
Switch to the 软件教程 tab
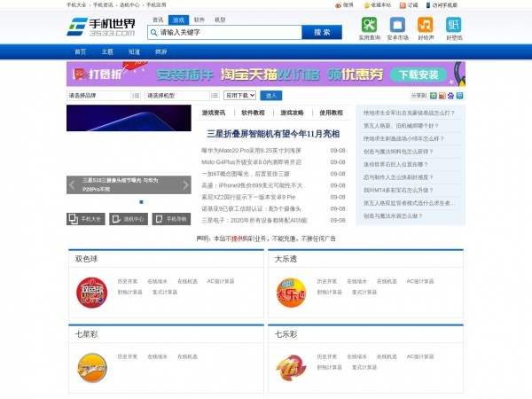[253, 113]
